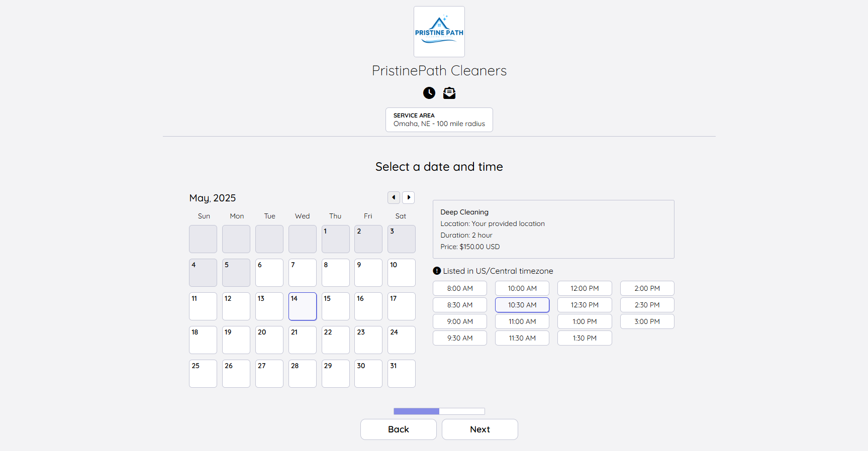The width and height of the screenshot is (868, 451).
Task: Select May 15 on the calendar
Action: 336,306
